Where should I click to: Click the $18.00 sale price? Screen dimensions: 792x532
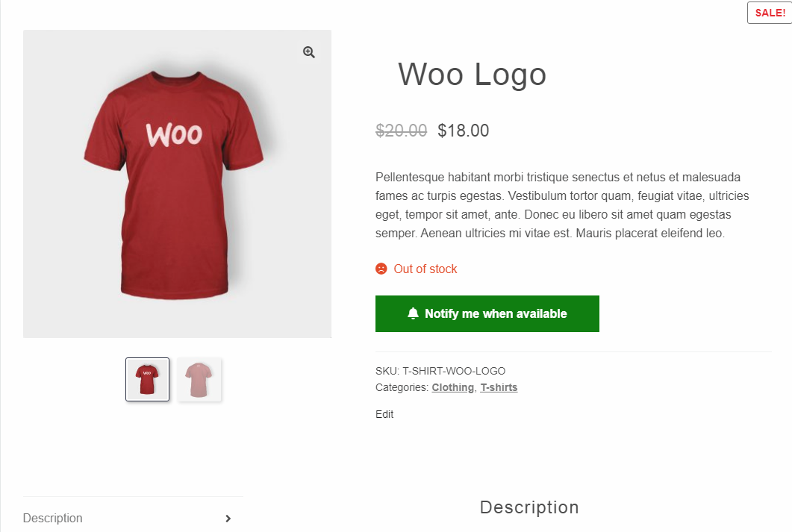pos(463,131)
